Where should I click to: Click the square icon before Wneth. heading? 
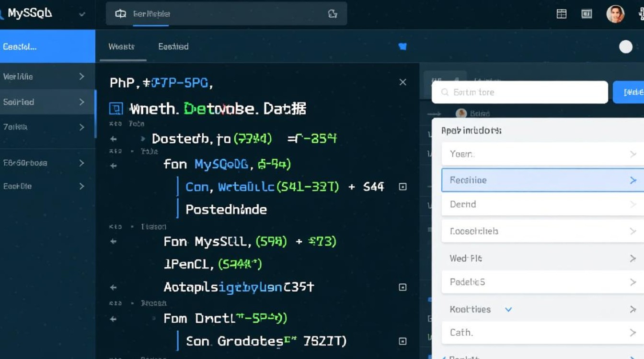click(x=115, y=109)
